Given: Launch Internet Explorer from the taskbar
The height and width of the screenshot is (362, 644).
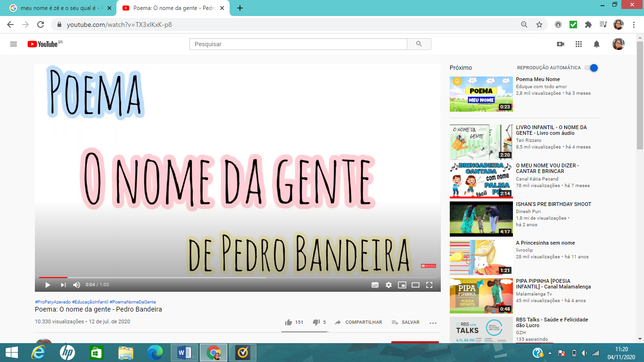Looking at the screenshot, I should (38, 353).
